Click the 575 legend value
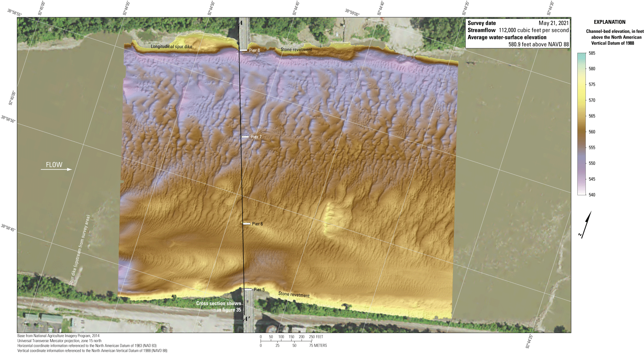The width and height of the screenshot is (644, 353). (592, 85)
